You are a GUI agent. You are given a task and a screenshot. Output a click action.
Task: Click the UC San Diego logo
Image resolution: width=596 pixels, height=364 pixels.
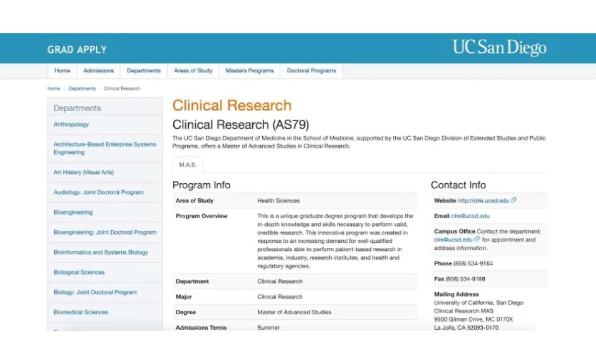point(499,48)
